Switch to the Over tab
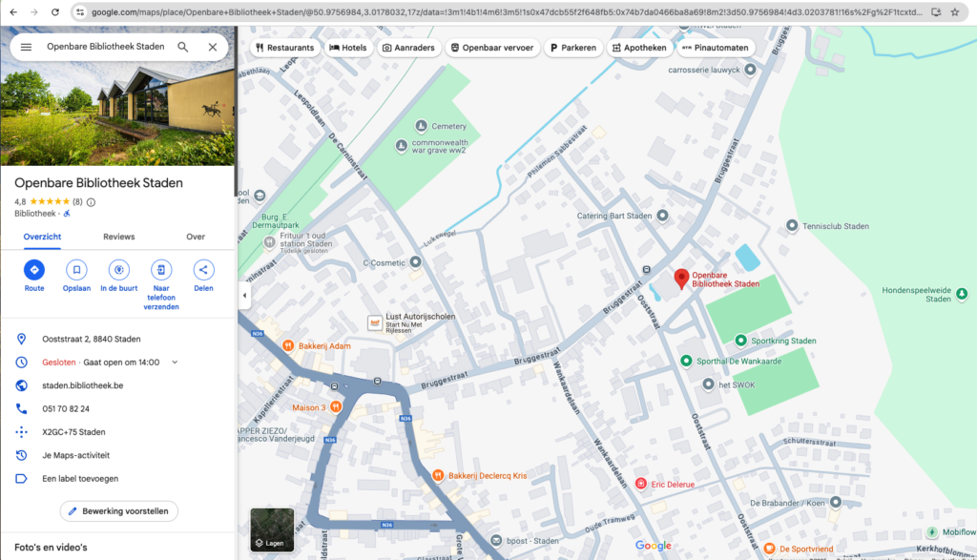Viewport: 977px width, 560px height. tap(196, 237)
